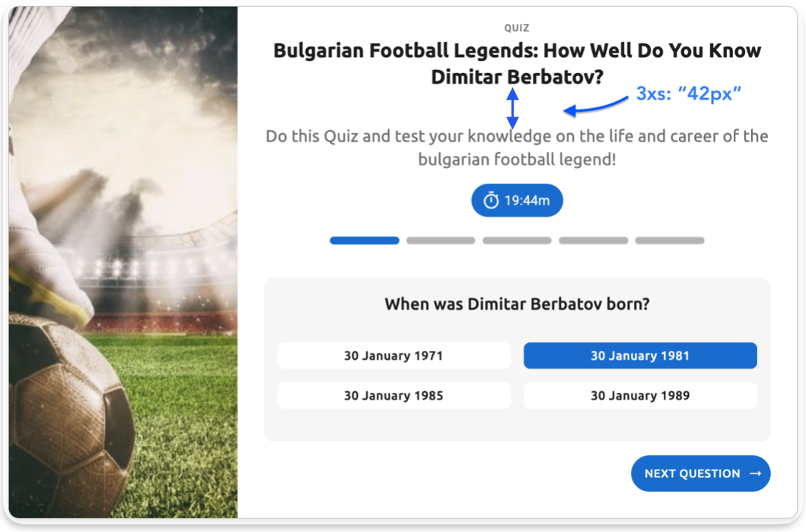Choose the highlighted 30 January 1981 option
The width and height of the screenshot is (806, 532).
coord(640,355)
